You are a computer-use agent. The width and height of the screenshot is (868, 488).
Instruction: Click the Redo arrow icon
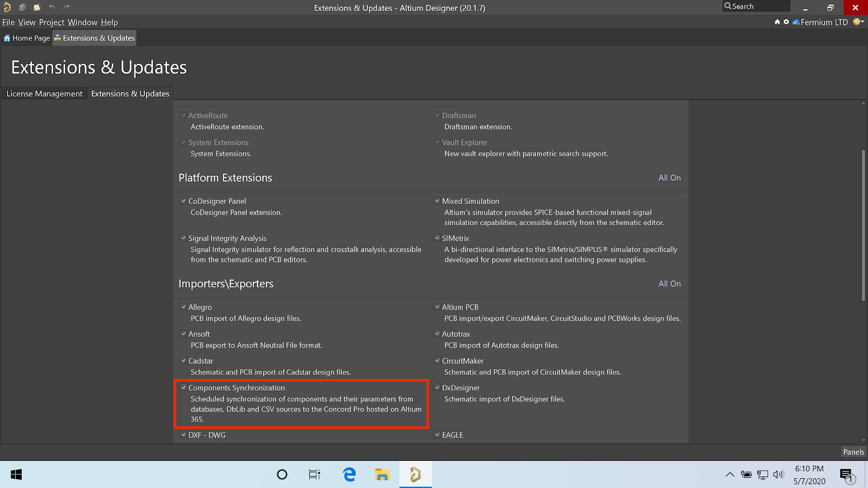(67, 7)
